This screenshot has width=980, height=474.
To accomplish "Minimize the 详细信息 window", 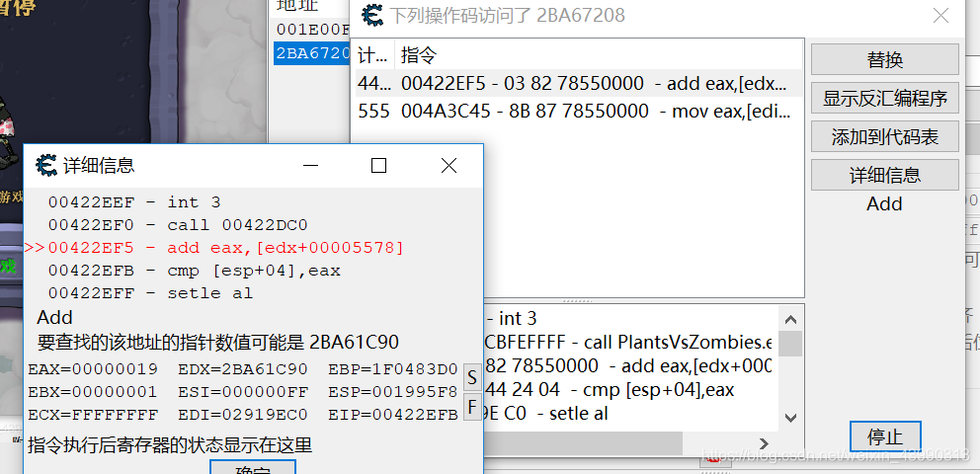I will coord(311,166).
